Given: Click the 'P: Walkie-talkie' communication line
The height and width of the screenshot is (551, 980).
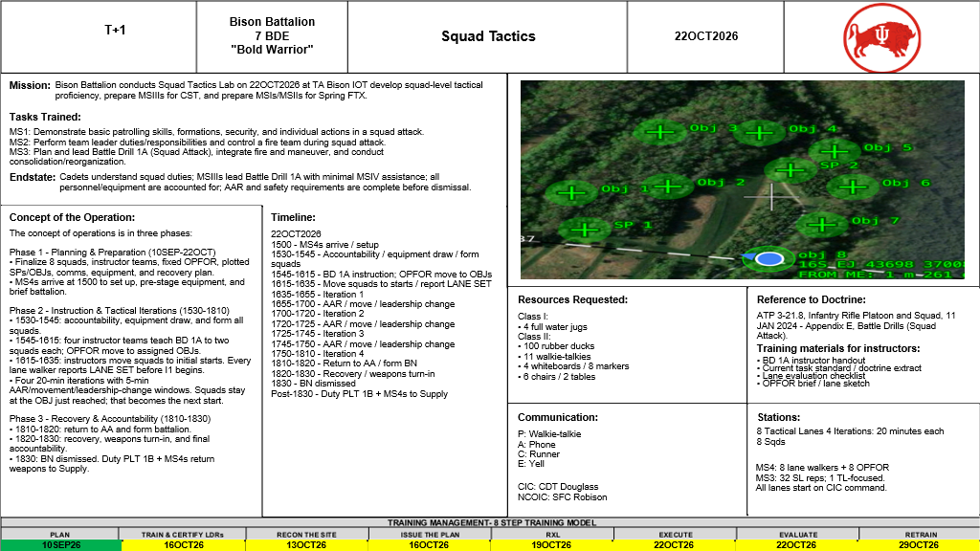Looking at the screenshot, I should click(549, 434).
